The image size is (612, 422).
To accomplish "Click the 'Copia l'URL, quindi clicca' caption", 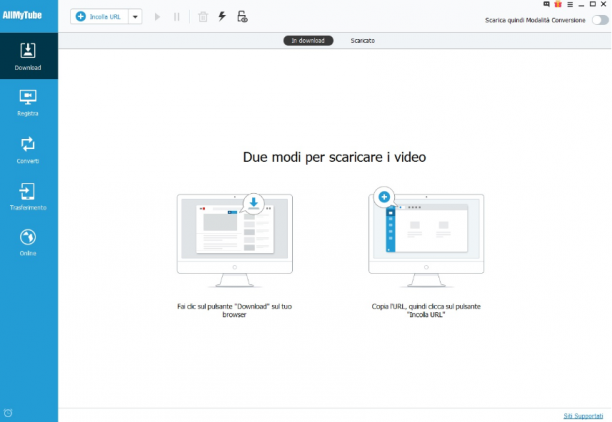I will [426, 310].
